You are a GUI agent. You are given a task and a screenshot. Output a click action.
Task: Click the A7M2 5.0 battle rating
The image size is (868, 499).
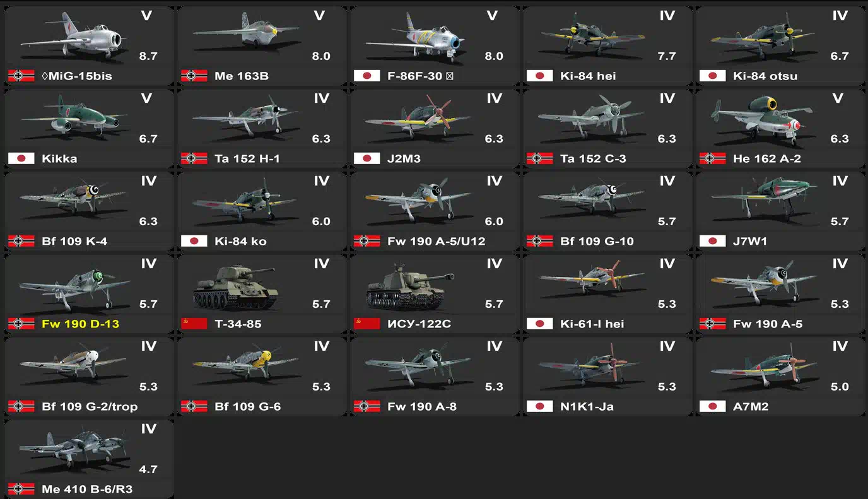point(840,387)
